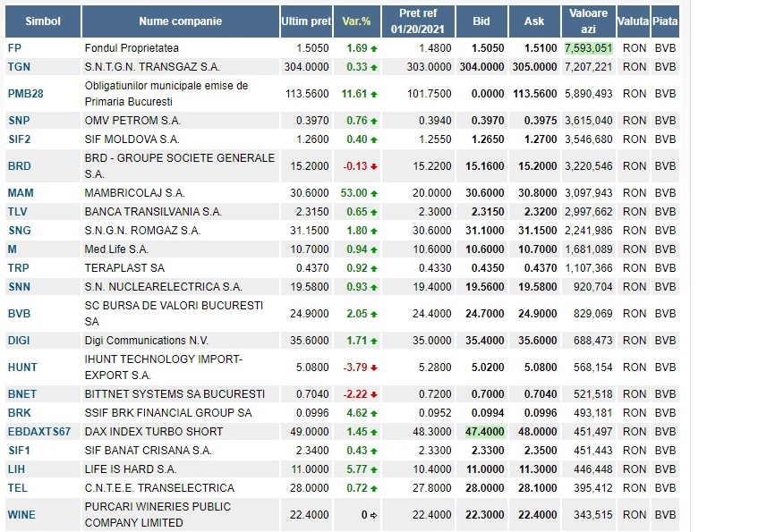The width and height of the screenshot is (758, 532).
Task: Click company name TERAPLAST SA
Action: click(x=124, y=268)
